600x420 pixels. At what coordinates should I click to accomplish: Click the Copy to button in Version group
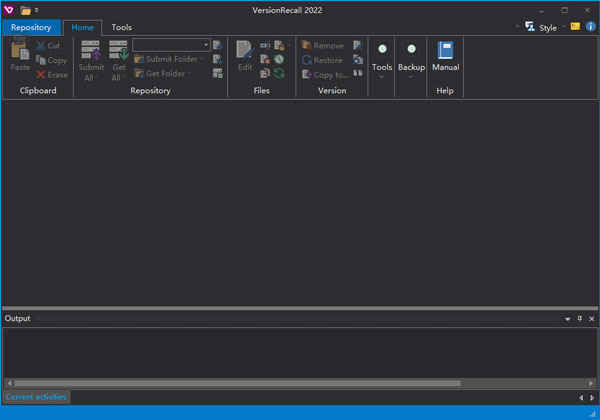pos(324,75)
